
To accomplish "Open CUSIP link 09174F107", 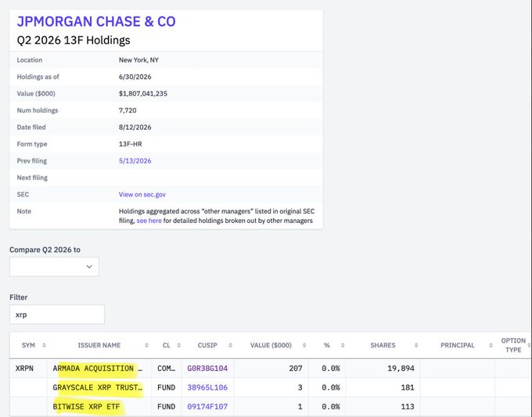I will (207, 407).
